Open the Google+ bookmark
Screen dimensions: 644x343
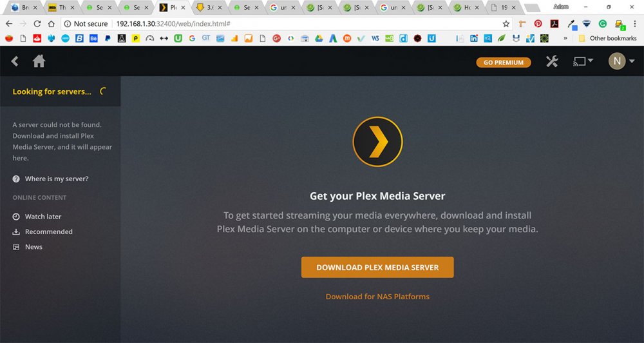[x=276, y=38]
